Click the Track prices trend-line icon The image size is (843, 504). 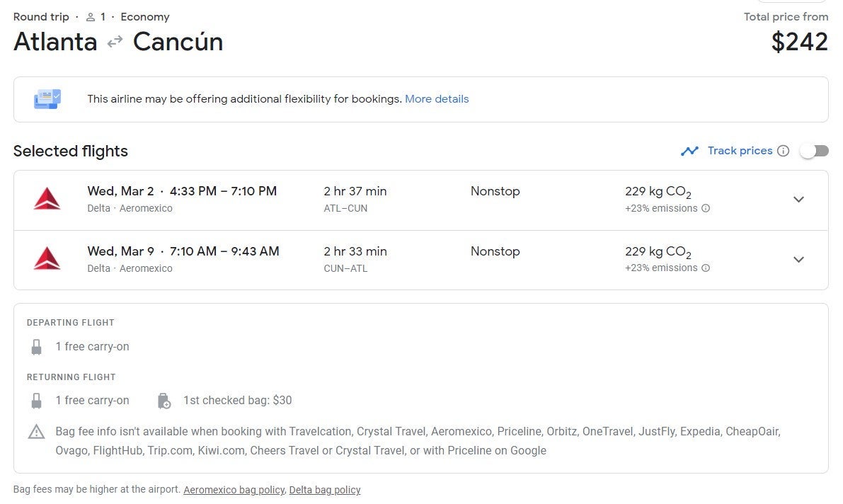pos(689,151)
